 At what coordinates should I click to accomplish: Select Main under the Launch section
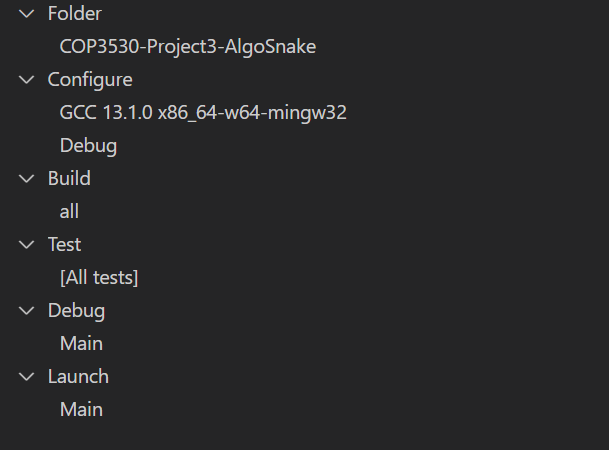[x=81, y=410]
